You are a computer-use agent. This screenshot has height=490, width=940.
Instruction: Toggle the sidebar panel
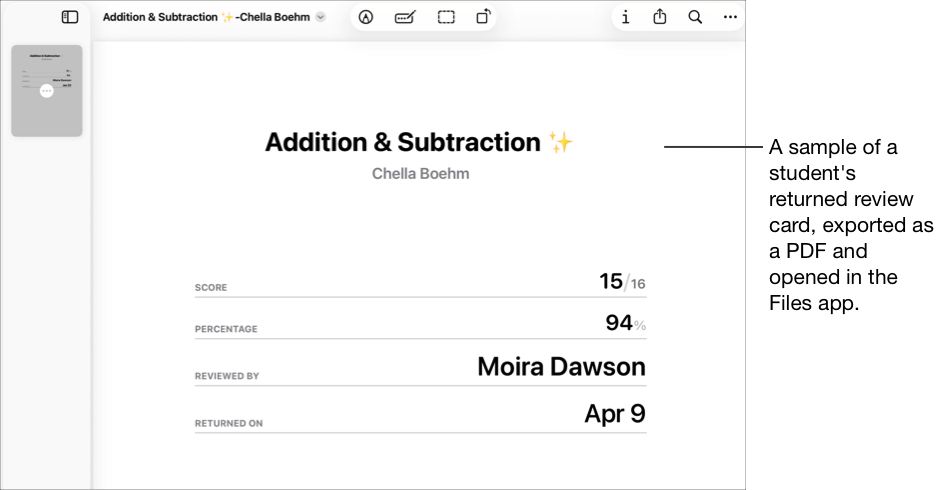pos(70,17)
